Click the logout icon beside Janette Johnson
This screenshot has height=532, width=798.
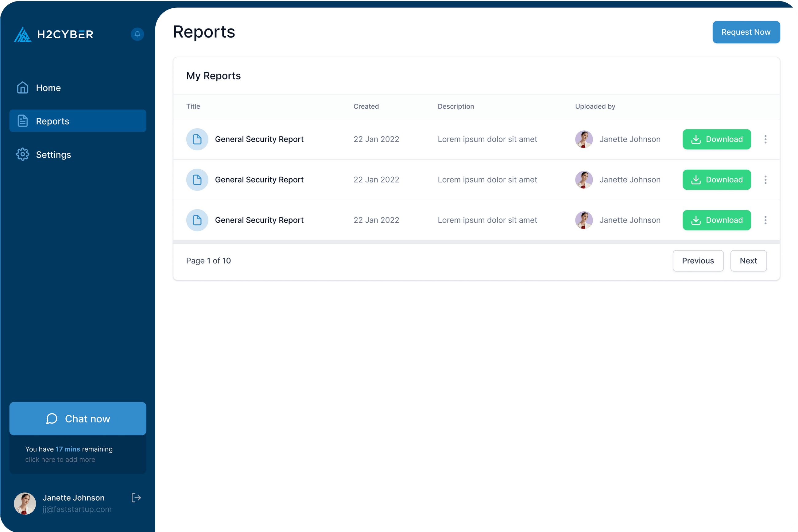136,498
